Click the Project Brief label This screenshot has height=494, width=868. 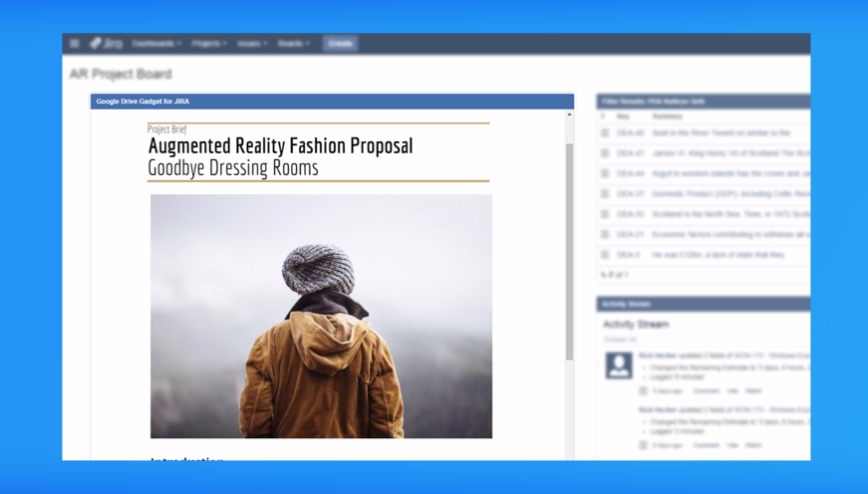coord(166,129)
